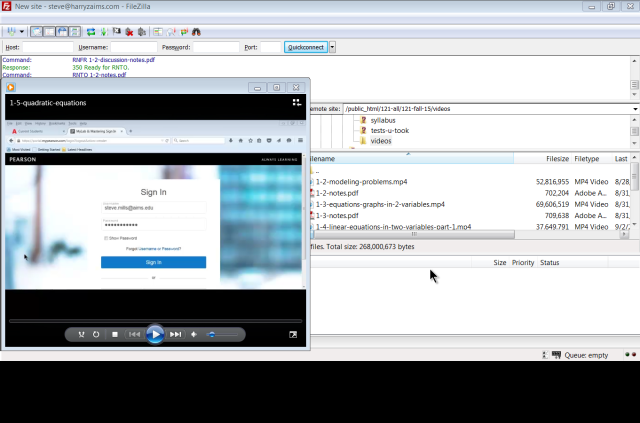Click the Quickconnect button
Image resolution: width=640 pixels, height=423 pixels.
(305, 47)
